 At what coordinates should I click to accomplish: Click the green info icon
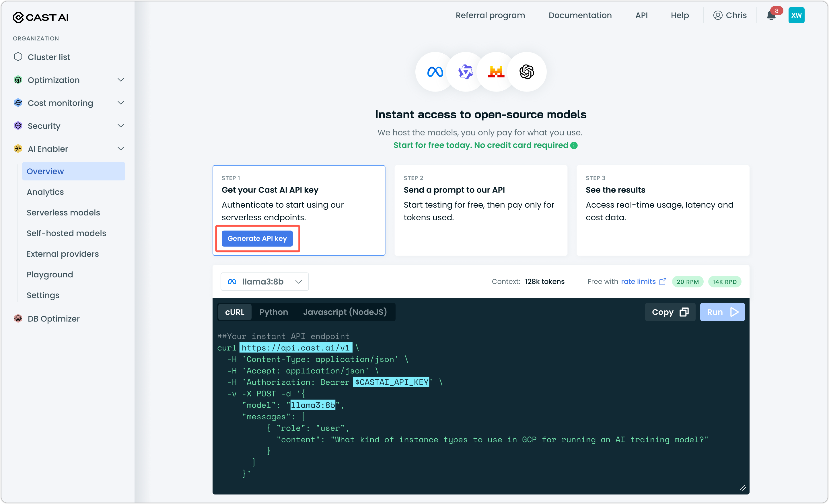[x=574, y=145]
